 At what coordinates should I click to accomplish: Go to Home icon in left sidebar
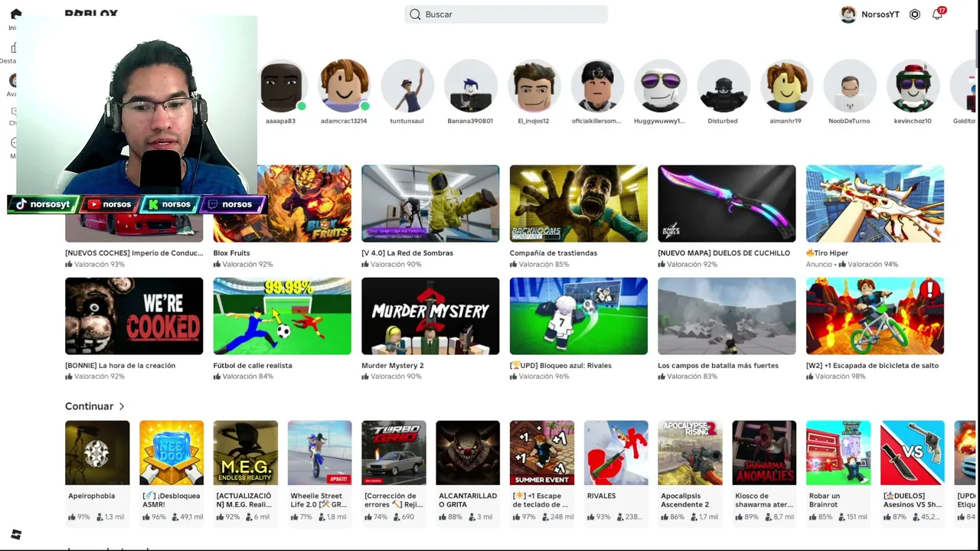16,14
